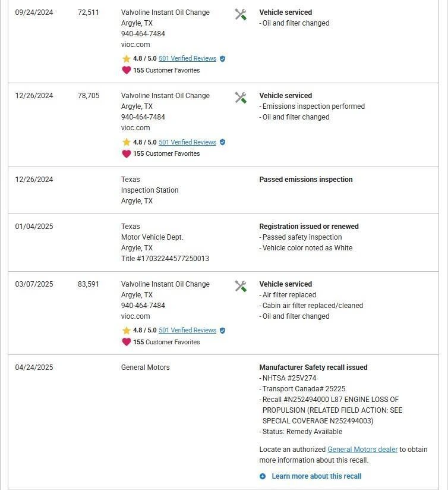The image size is (448, 490).
Task: Click phone number 940-464-7484 in 03/07/2025 entry
Action: click(143, 306)
